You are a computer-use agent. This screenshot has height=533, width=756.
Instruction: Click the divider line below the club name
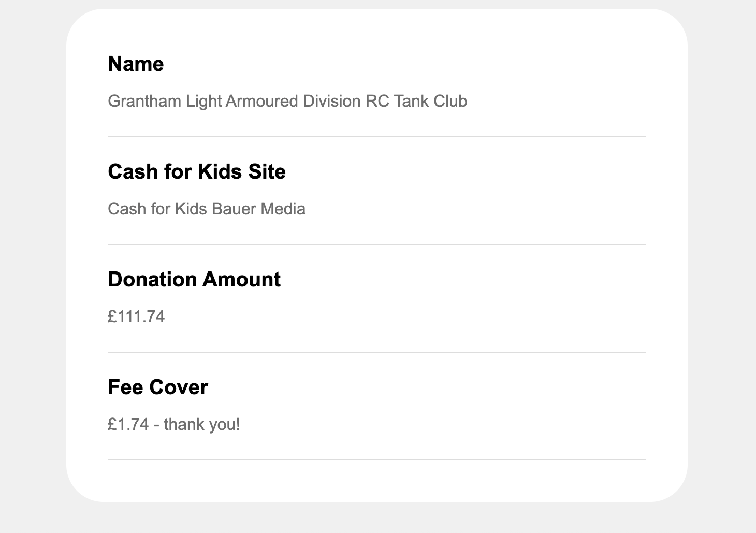pos(376,137)
